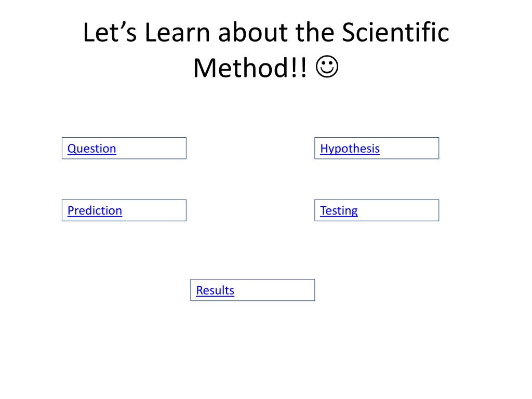This screenshot has width=532, height=399.
Task: Click the letter R of the Results link
Action: tap(199, 290)
